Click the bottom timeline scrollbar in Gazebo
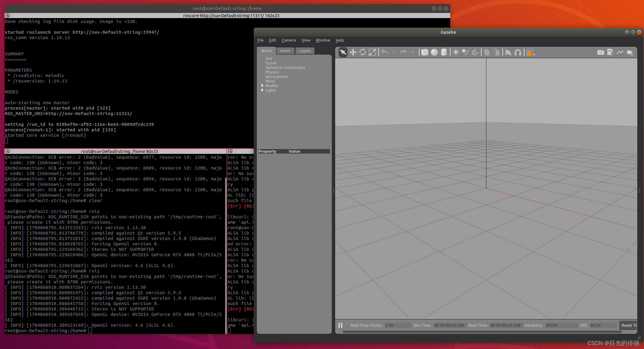The width and height of the screenshot is (644, 349). point(482,332)
